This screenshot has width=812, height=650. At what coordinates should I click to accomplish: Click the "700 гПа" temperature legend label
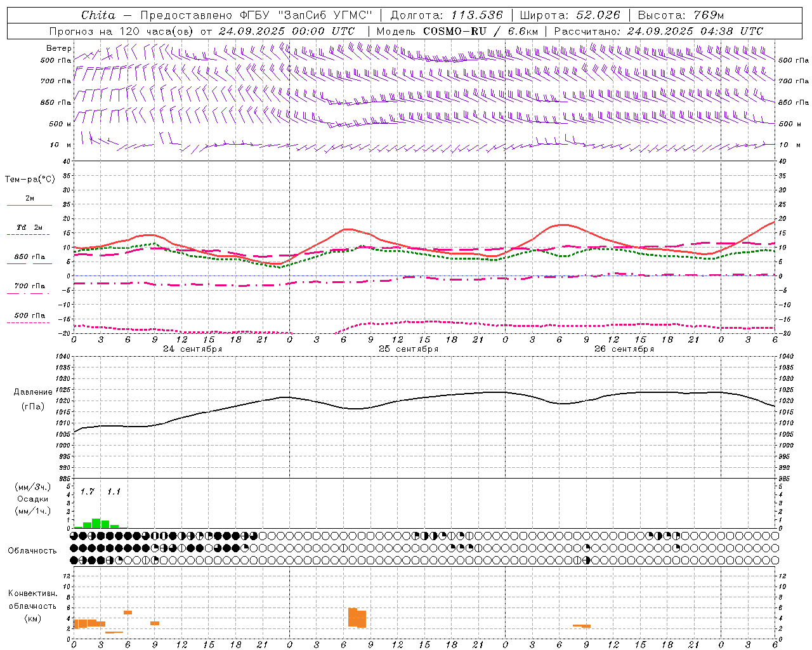tap(30, 286)
